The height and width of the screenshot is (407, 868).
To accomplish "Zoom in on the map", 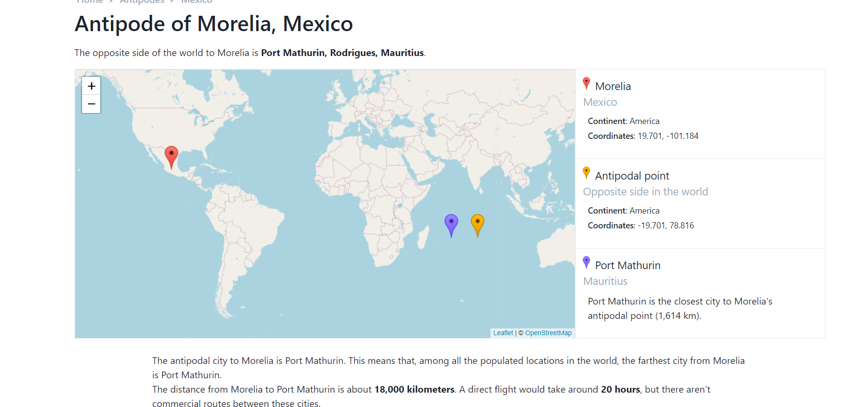I will coord(91,86).
